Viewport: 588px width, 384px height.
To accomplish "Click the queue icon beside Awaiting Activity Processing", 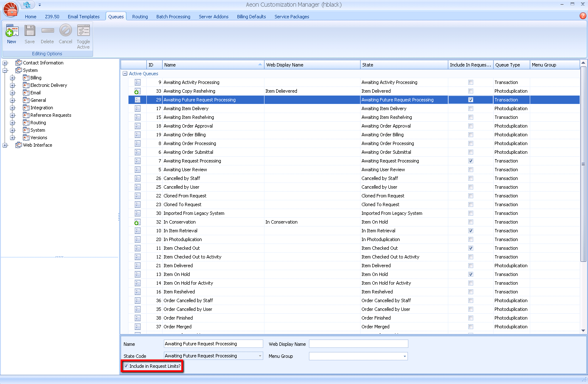I will click(138, 82).
